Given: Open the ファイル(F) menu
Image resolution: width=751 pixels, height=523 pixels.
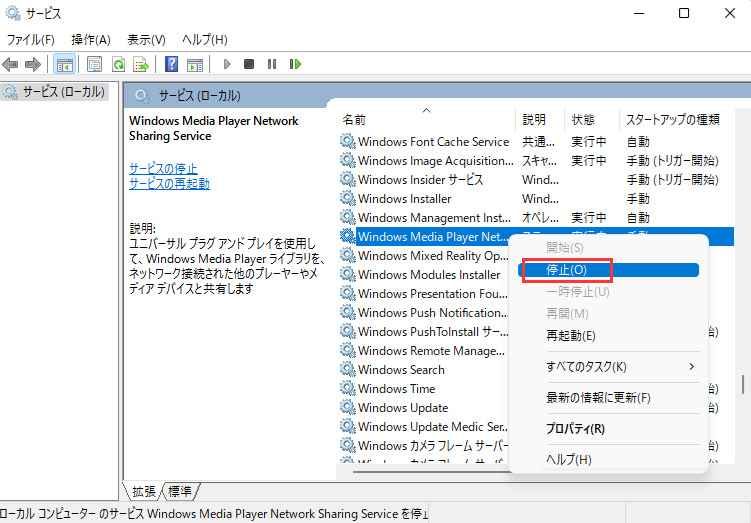Looking at the screenshot, I should click(x=31, y=39).
